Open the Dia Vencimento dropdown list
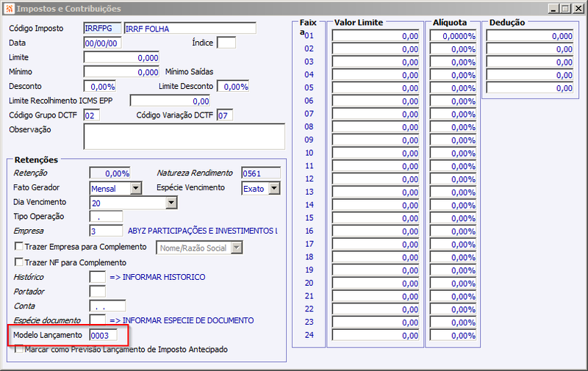 point(171,203)
